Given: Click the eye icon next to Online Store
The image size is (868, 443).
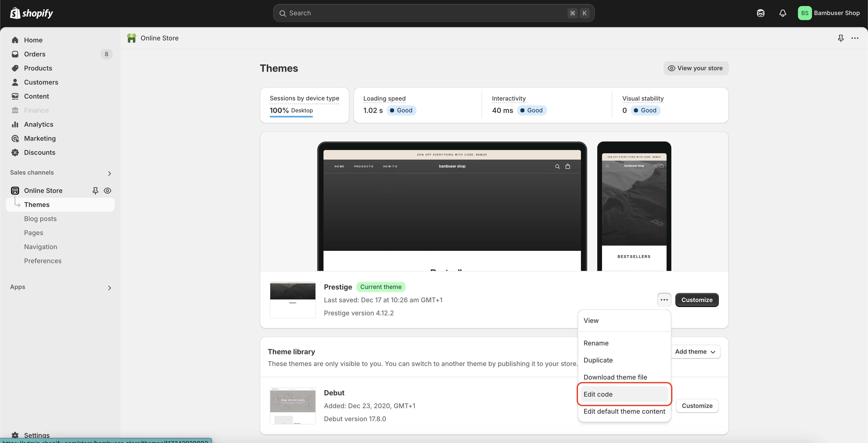Looking at the screenshot, I should coord(107,191).
